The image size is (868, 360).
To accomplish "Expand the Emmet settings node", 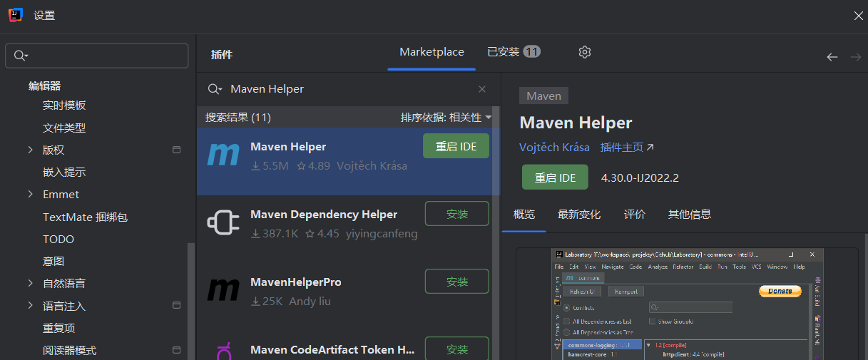I will (30, 194).
